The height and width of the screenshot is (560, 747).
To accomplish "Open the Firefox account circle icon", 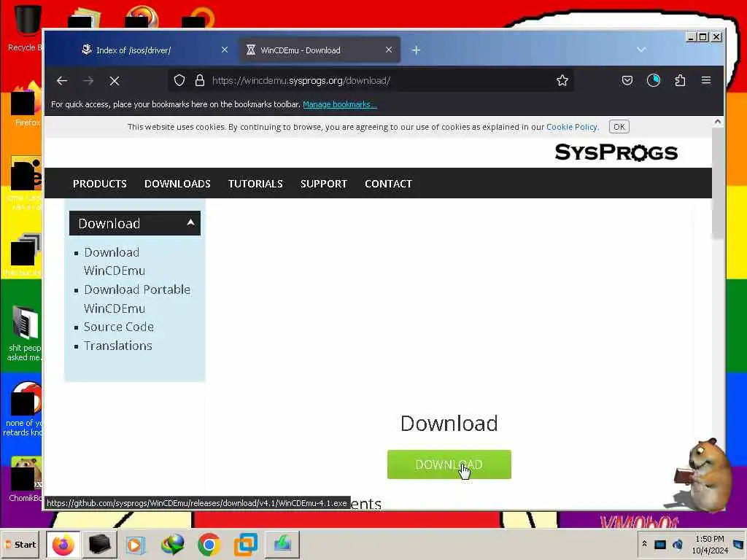I will 653,80.
